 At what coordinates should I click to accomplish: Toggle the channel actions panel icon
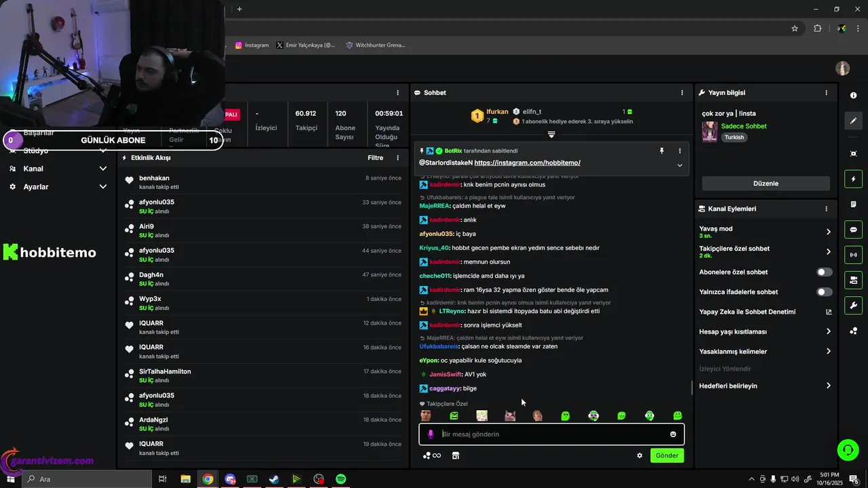coord(853,280)
